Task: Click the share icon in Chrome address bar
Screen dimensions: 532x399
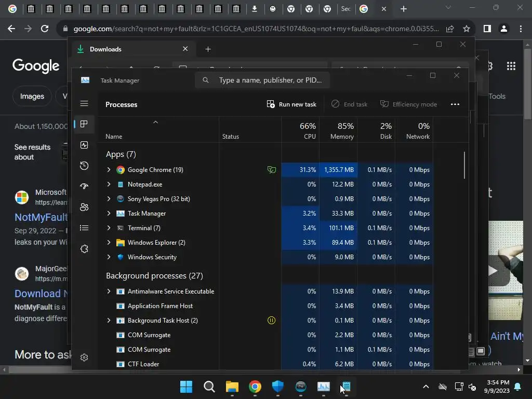Action: click(450, 29)
